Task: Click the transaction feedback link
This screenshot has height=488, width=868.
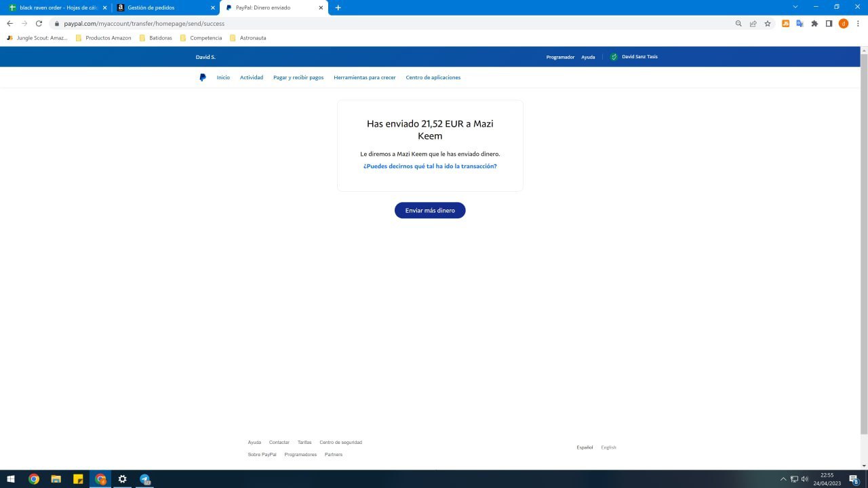Action: [430, 166]
